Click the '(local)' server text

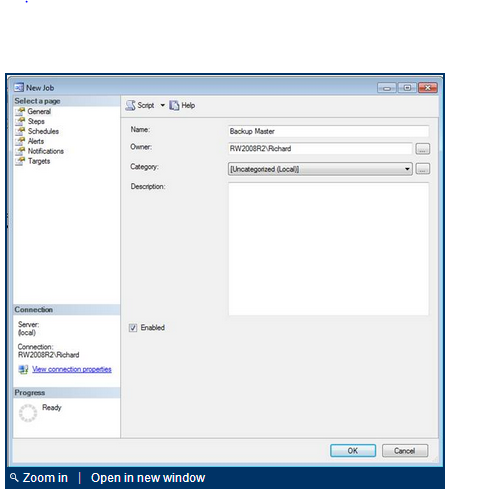(27, 333)
